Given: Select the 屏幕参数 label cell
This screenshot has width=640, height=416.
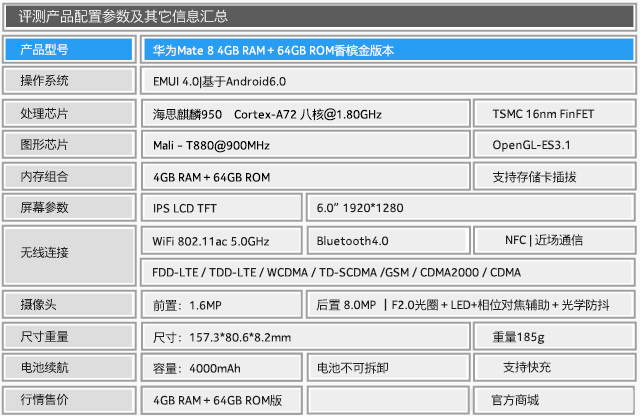Looking at the screenshot, I should (x=69, y=207).
